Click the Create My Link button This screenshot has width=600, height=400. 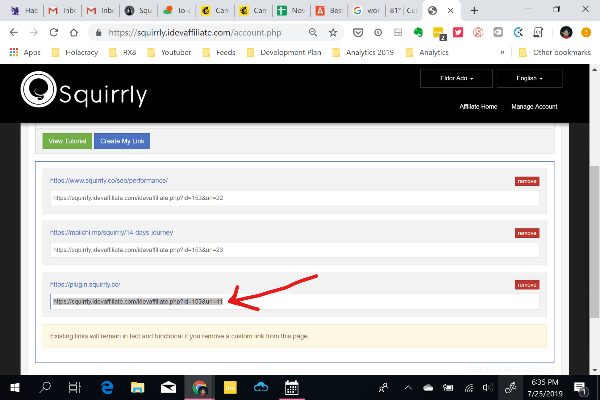122,141
